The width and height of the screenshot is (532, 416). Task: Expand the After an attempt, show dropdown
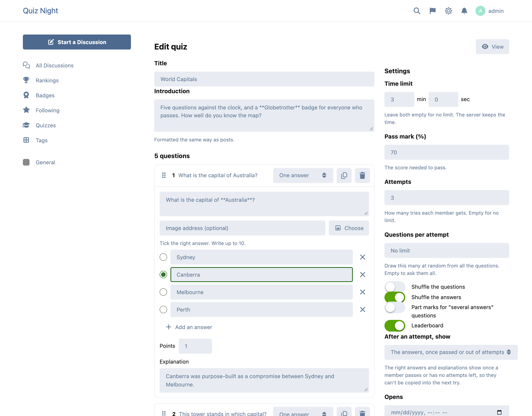[x=451, y=352]
